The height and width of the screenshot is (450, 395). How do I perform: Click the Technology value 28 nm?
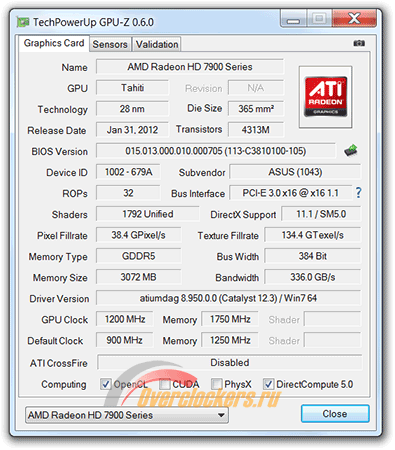point(132,109)
